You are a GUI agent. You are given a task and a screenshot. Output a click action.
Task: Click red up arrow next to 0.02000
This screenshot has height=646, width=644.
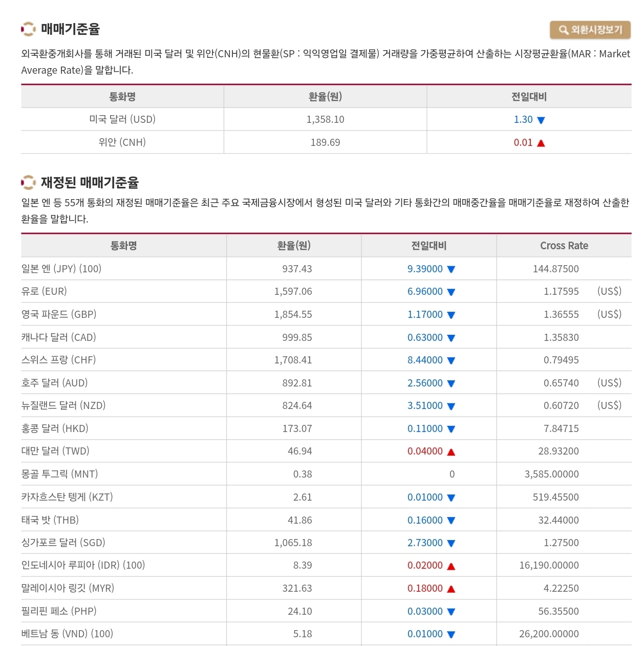451,566
